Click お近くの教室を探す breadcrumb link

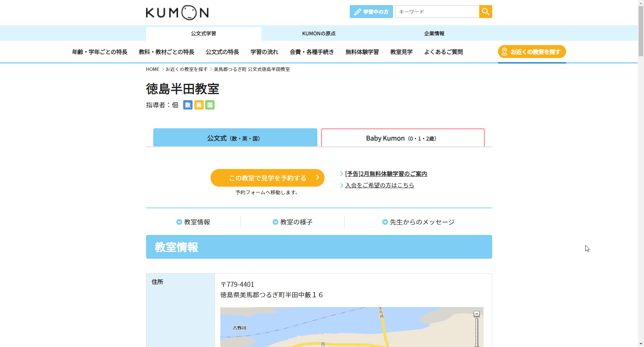186,69
